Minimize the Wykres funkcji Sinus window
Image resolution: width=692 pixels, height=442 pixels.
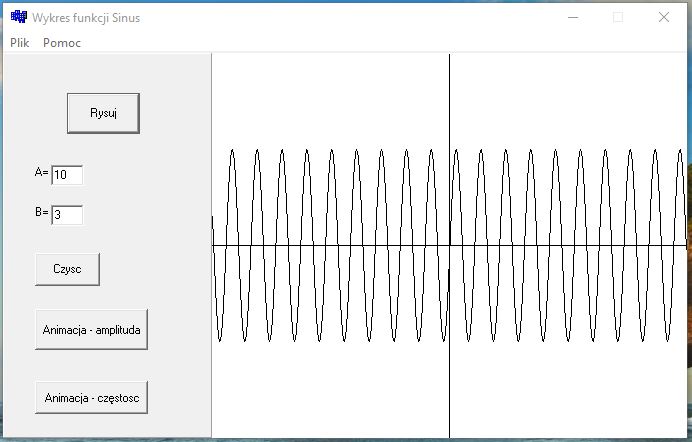pos(573,17)
